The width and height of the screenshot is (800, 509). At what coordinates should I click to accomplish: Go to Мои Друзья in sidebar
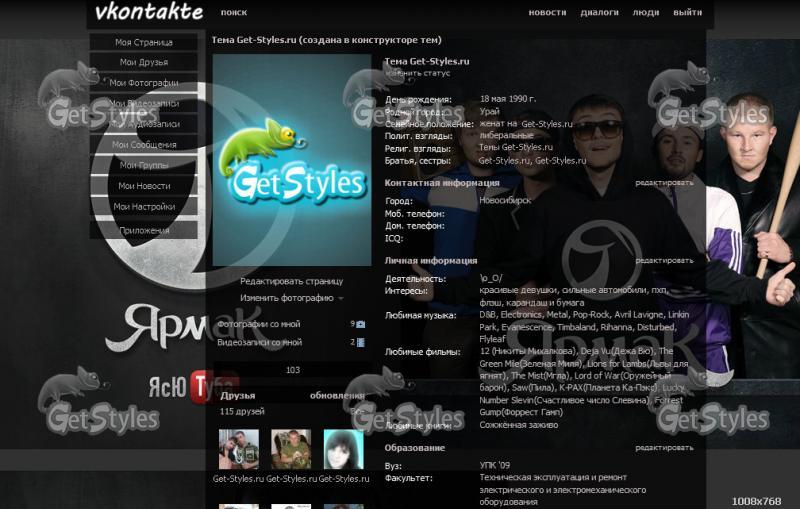[144, 62]
